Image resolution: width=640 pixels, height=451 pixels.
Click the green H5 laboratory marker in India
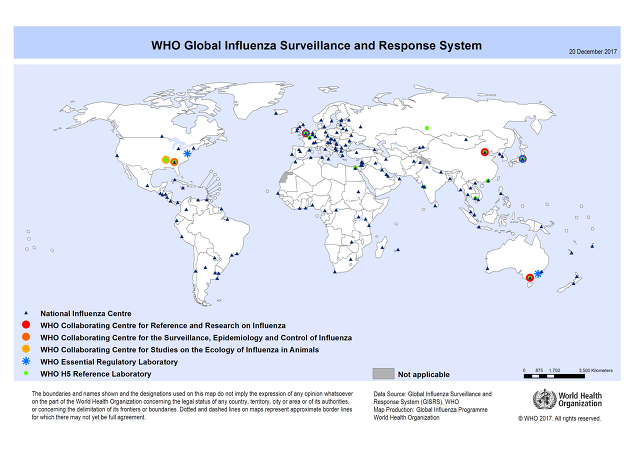click(x=424, y=187)
